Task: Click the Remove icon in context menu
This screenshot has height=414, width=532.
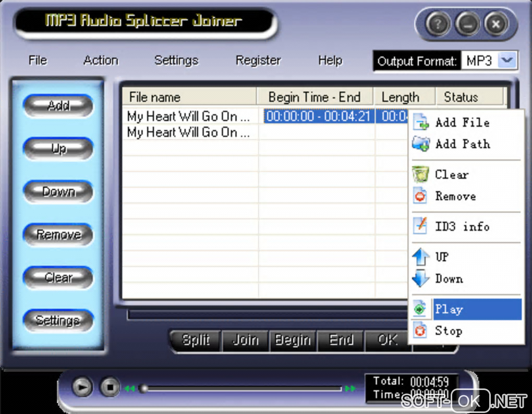Action: point(420,196)
